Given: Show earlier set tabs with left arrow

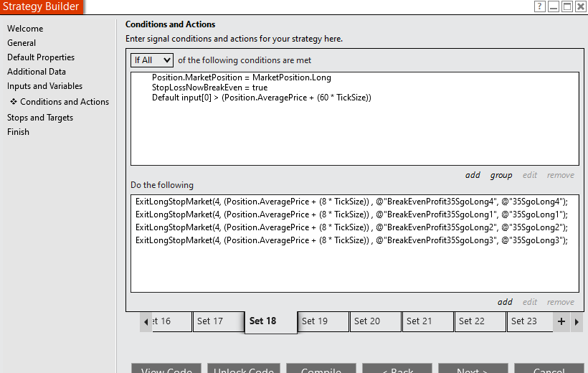Looking at the screenshot, I should click(146, 321).
